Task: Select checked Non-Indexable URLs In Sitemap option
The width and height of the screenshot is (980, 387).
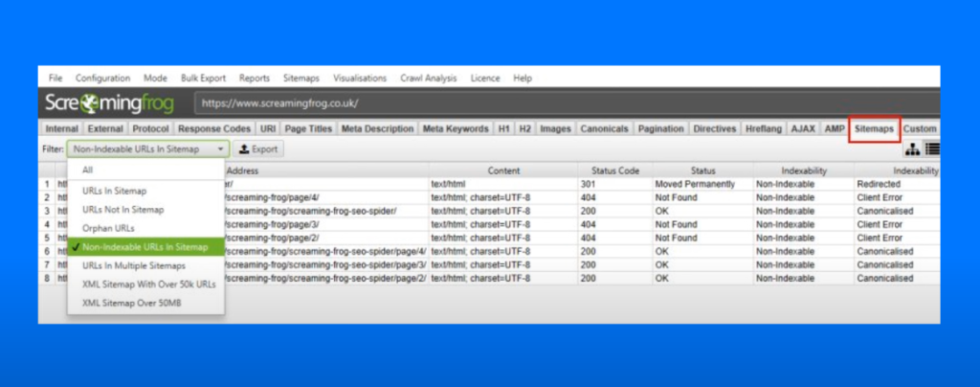Action: (145, 247)
